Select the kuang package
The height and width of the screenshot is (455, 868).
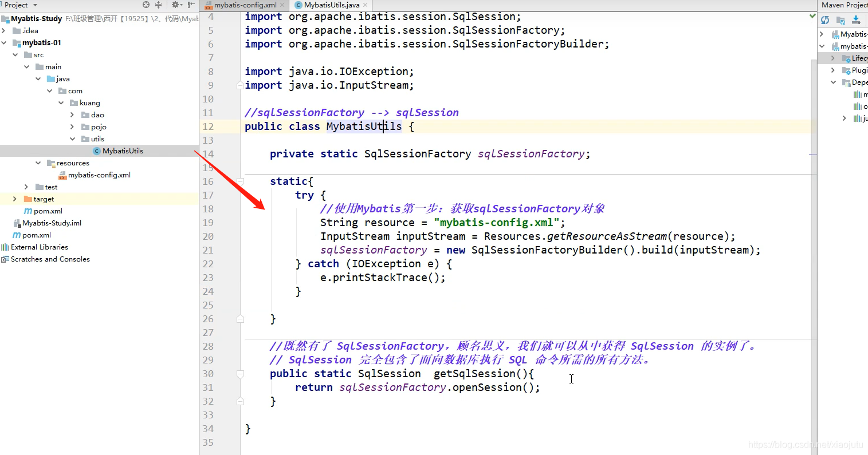90,103
